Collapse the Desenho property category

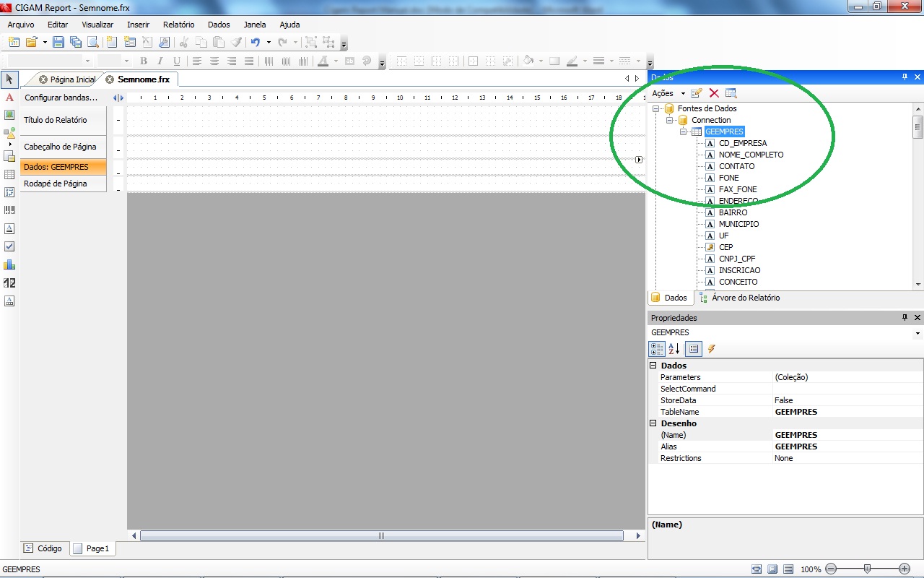pos(653,423)
